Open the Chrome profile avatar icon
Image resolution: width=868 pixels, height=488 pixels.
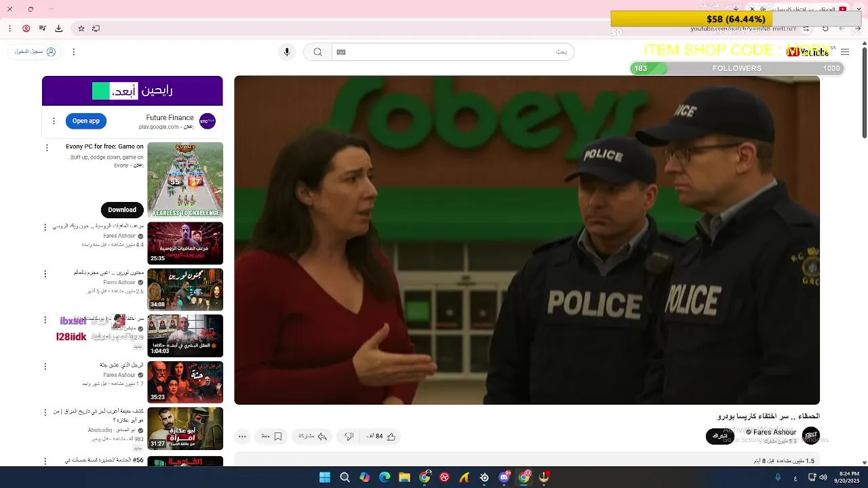(x=26, y=28)
